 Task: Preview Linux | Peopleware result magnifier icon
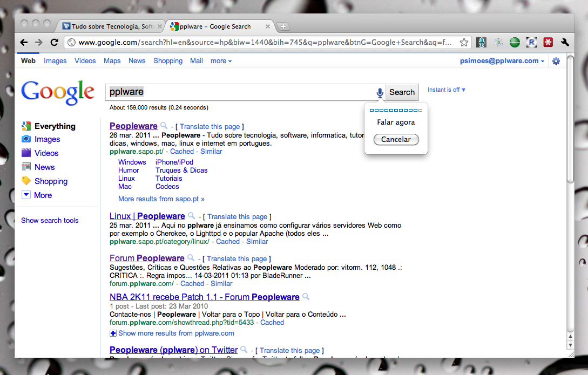[191, 215]
